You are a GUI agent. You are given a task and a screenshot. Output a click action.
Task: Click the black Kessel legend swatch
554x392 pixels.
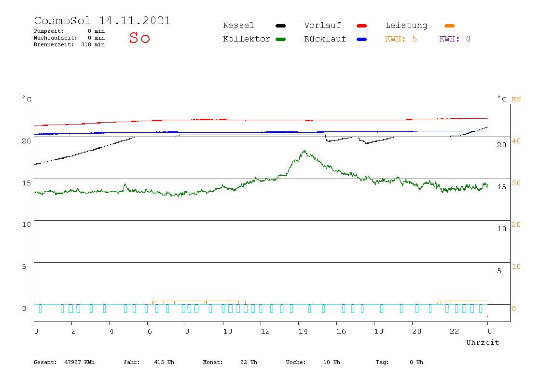pyautogui.click(x=280, y=26)
